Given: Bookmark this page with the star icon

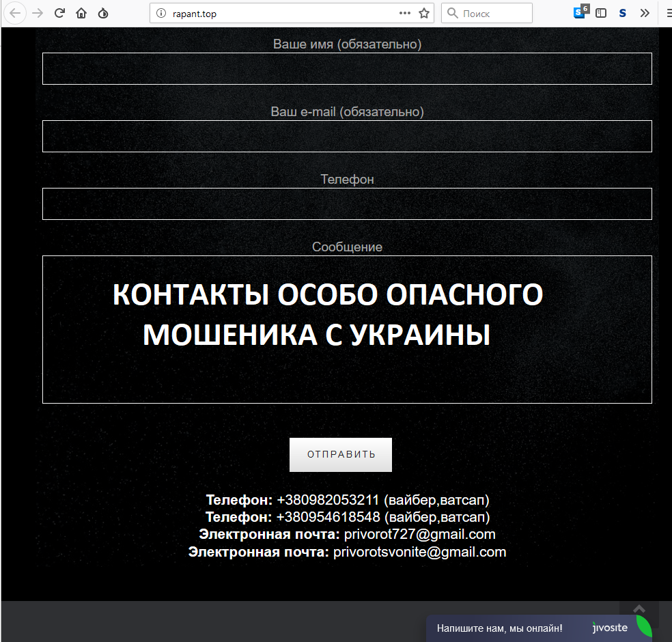Looking at the screenshot, I should click(x=424, y=13).
